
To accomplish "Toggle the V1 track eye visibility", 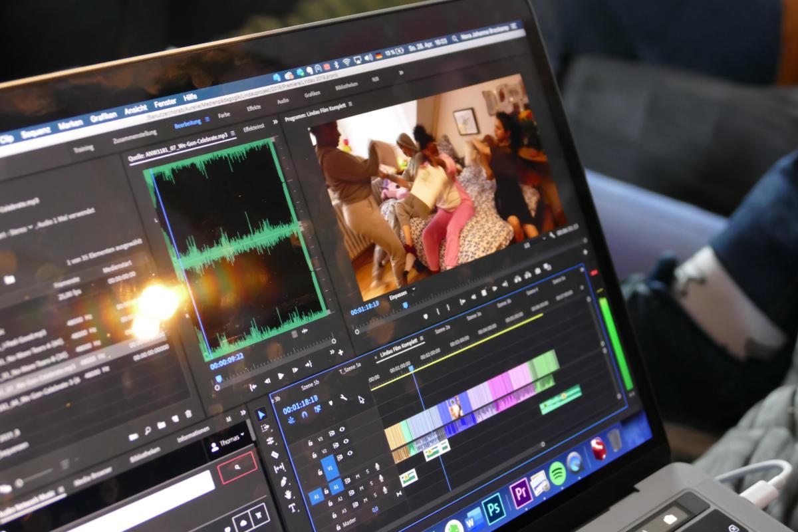I will (350, 453).
